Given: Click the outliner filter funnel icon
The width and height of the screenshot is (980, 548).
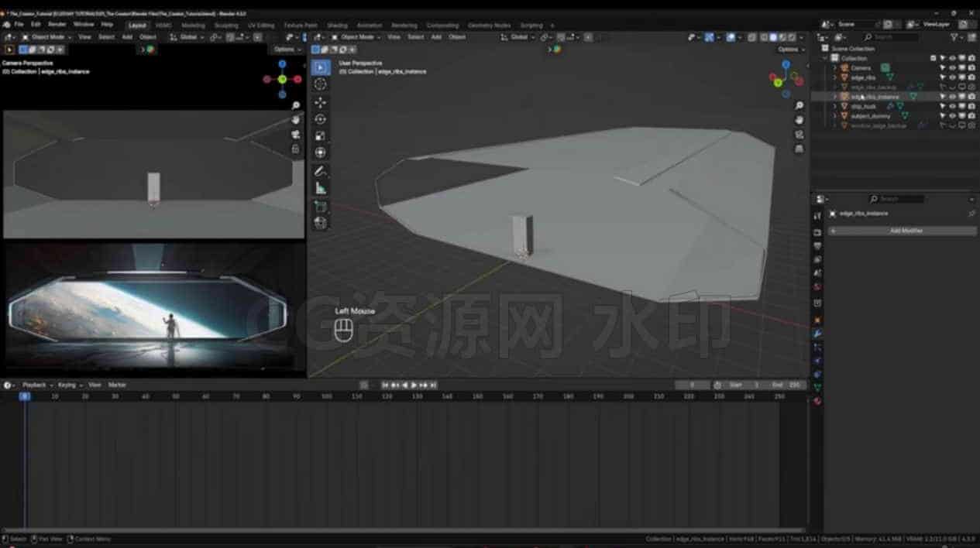Looking at the screenshot, I should click(954, 36).
